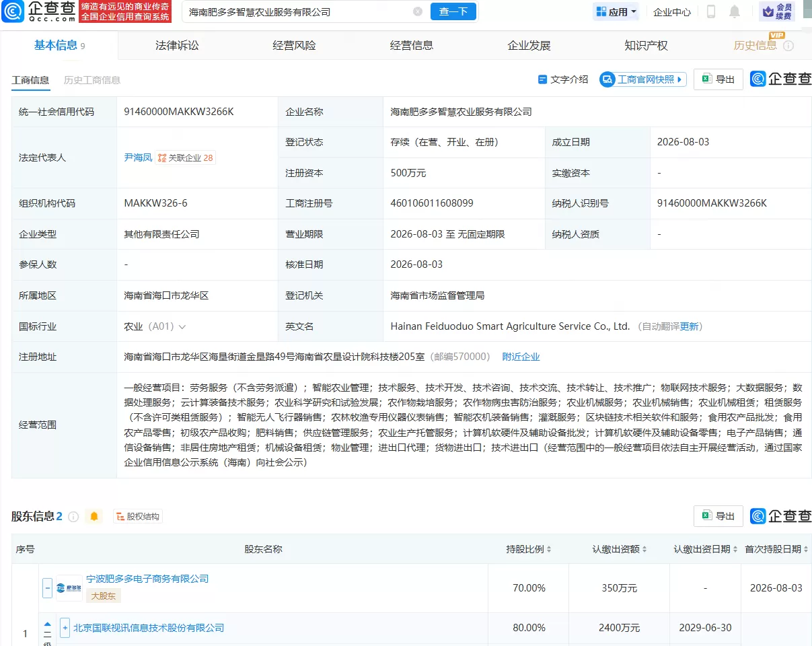This screenshot has width=812, height=646.
Task: Open the 股权结构 chart
Action: pyautogui.click(x=138, y=517)
